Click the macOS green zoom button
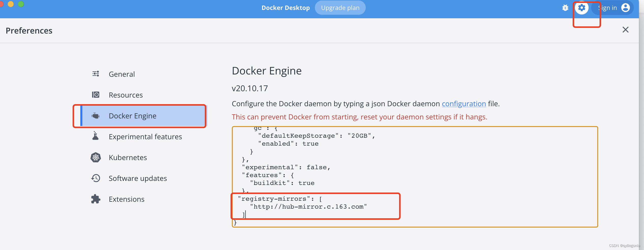 click(21, 4)
